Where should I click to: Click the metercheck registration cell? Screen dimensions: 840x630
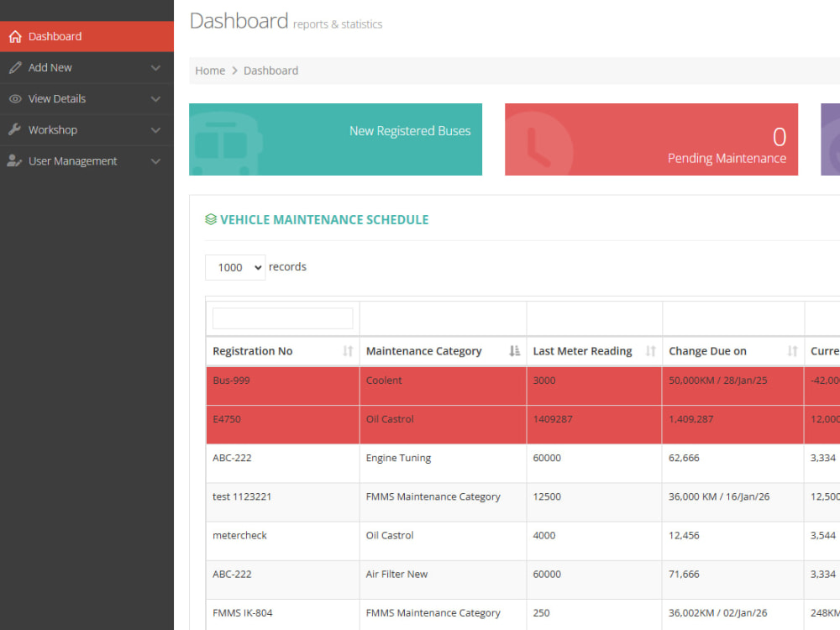pos(283,540)
